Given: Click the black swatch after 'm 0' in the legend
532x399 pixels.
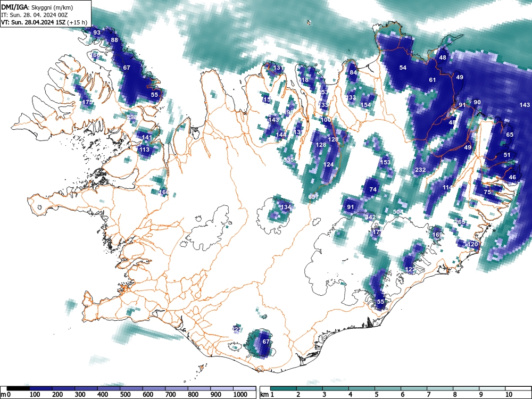Looking at the screenshot, I should [18, 388].
